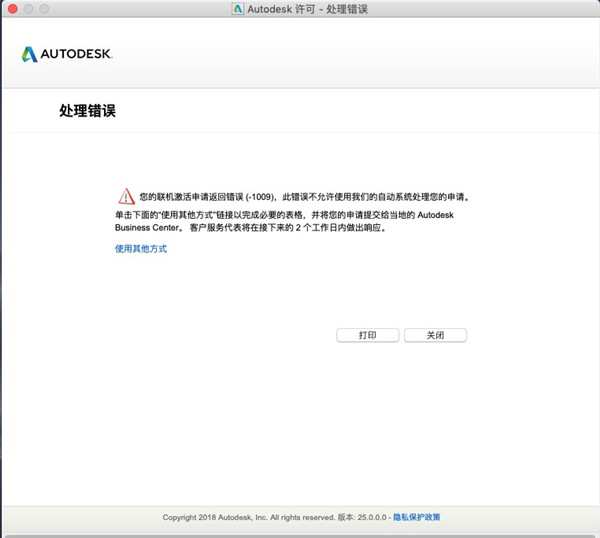Maximize window using the green button

(45, 8)
